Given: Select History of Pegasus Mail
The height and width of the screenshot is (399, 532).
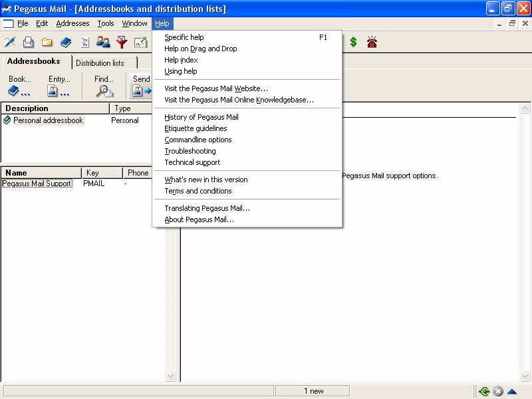Looking at the screenshot, I should coord(247,117).
